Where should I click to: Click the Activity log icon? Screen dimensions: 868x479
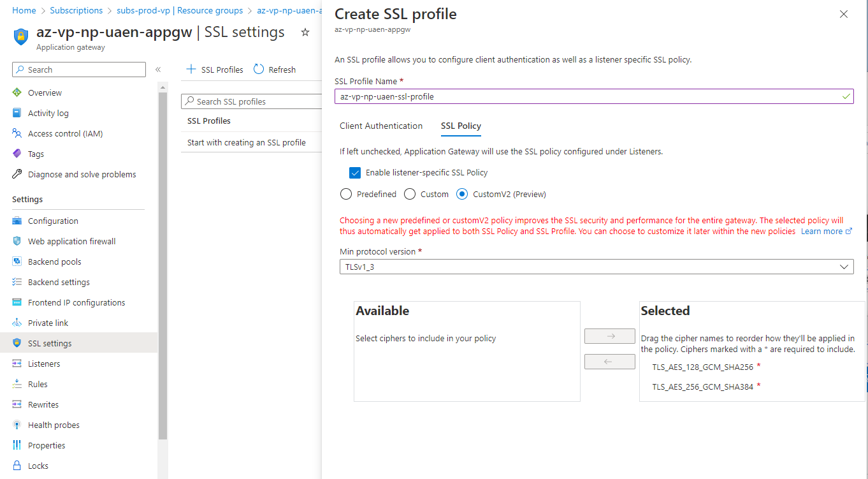[17, 113]
